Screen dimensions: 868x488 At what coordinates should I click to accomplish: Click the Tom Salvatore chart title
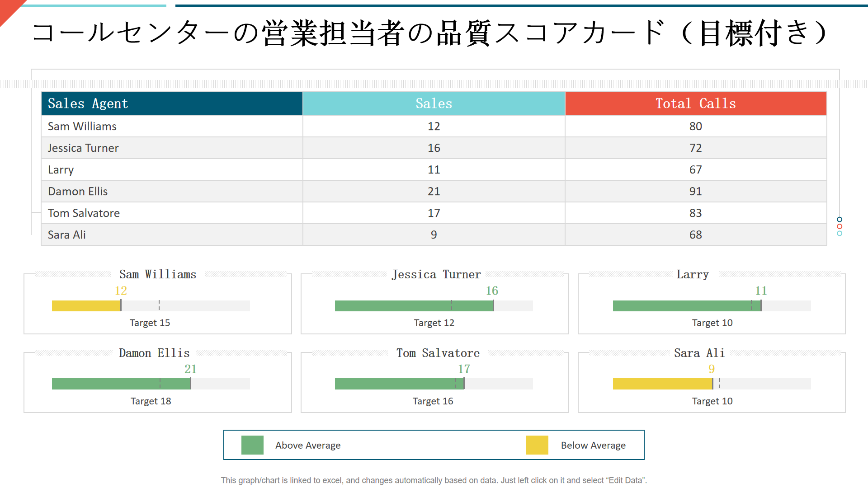point(438,353)
